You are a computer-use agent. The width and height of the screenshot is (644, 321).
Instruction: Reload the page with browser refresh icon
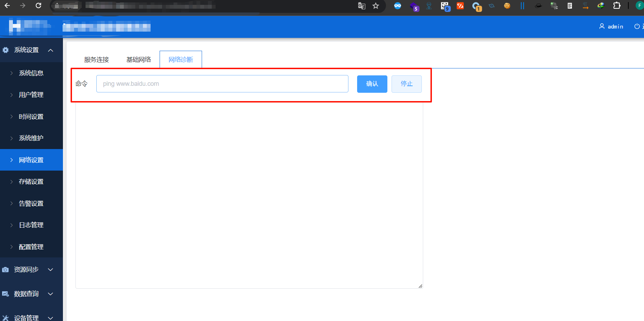[x=39, y=6]
